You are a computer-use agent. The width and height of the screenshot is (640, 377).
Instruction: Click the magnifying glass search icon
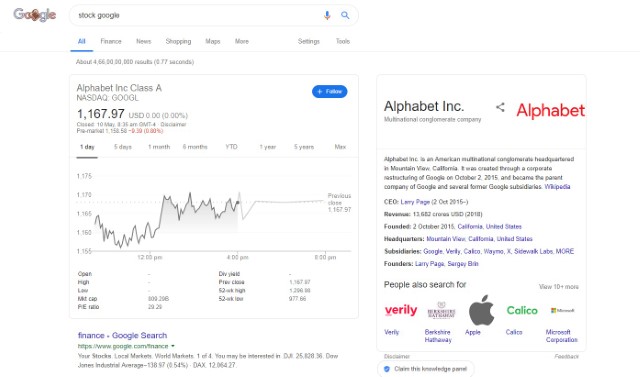345,16
